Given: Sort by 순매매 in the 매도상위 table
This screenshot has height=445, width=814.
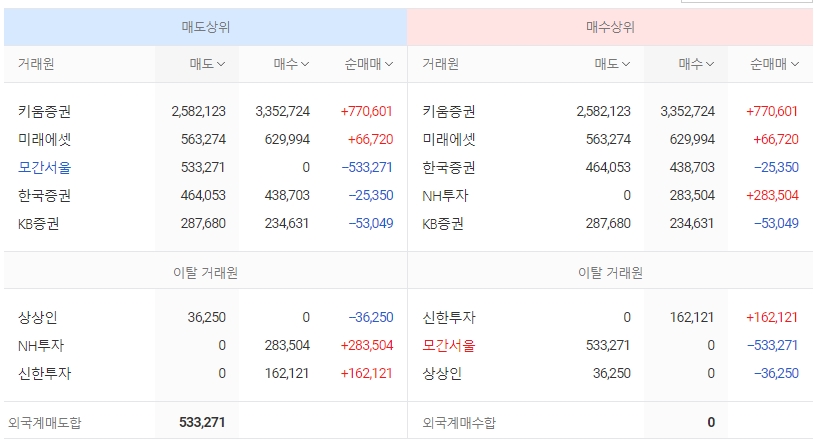Looking at the screenshot, I should (369, 64).
